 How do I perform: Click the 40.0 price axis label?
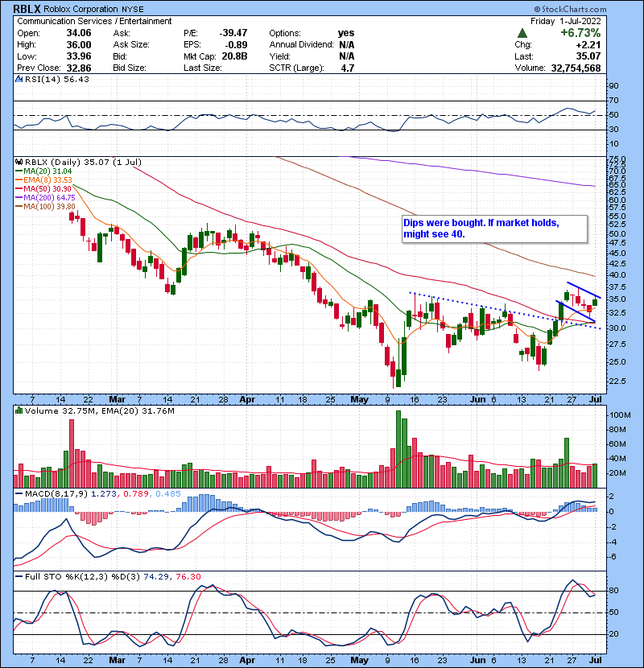pos(617,275)
